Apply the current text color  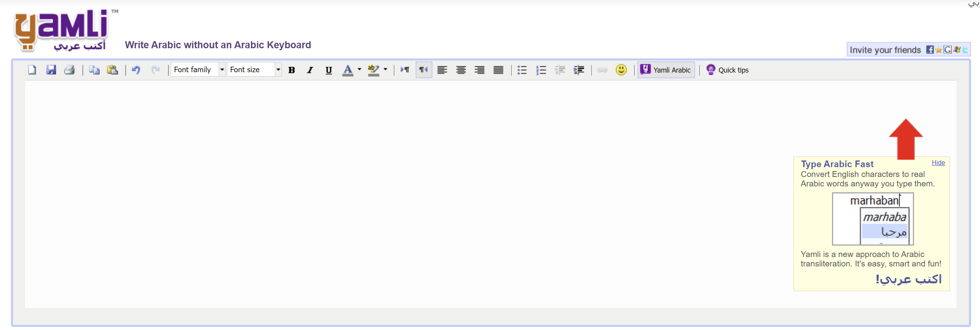(x=348, y=70)
